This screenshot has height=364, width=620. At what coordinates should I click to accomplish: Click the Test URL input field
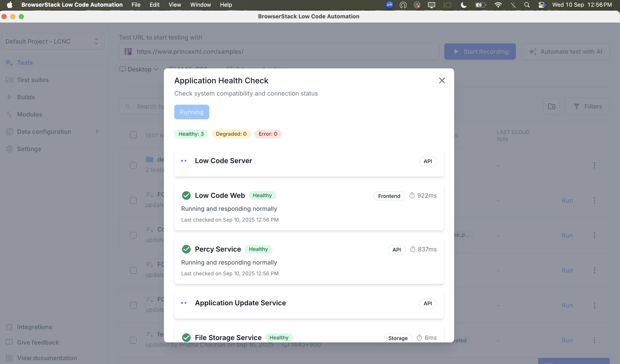point(279,52)
